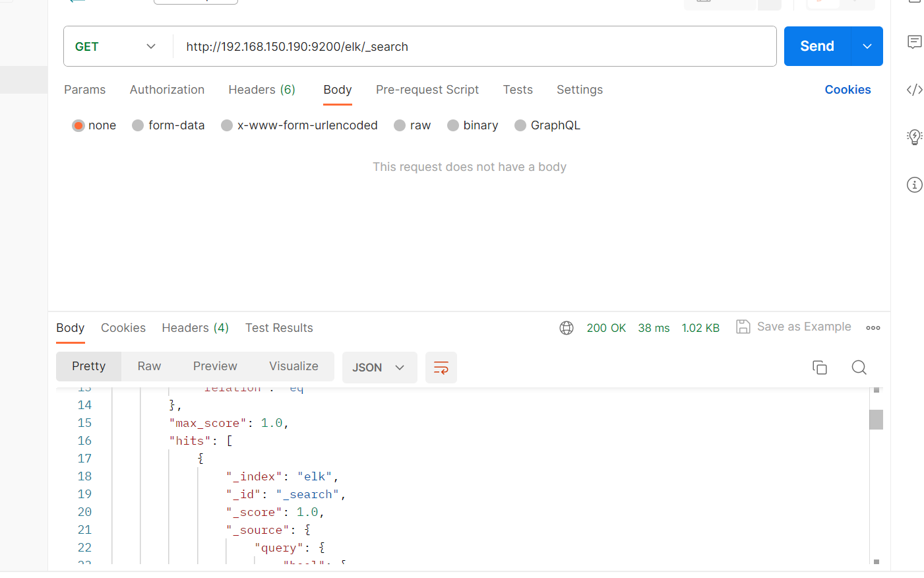Click the Send button
Screen dimensions: 924x578
(x=817, y=46)
